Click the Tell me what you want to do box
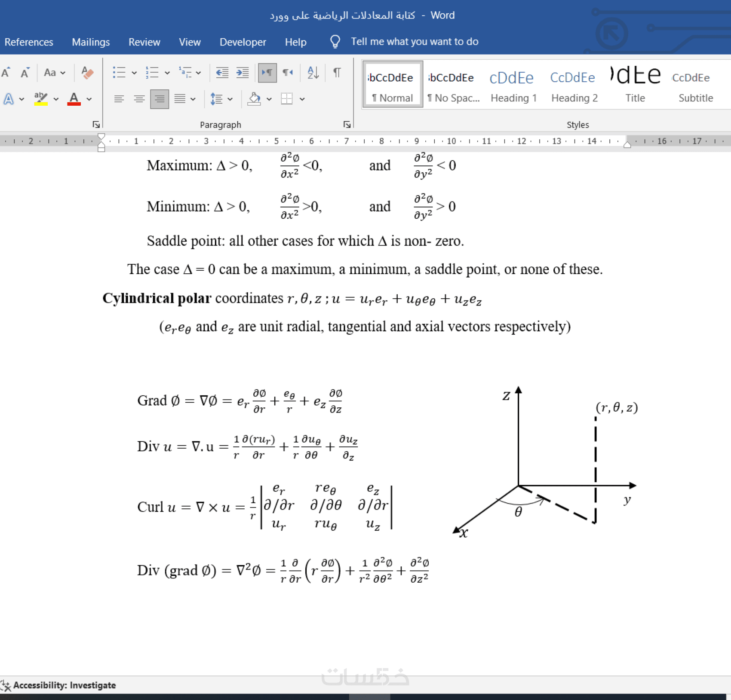The image size is (731, 700). pos(415,42)
